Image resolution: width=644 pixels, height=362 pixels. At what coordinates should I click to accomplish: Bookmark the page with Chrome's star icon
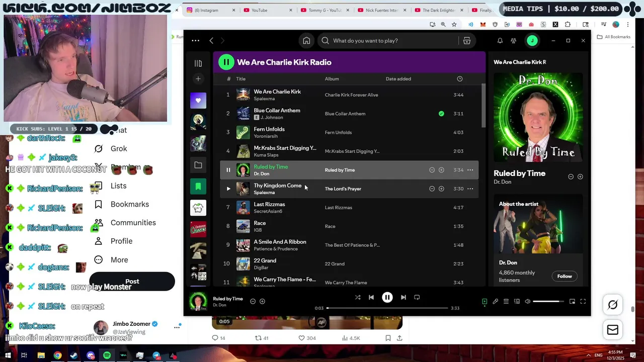coord(454,24)
